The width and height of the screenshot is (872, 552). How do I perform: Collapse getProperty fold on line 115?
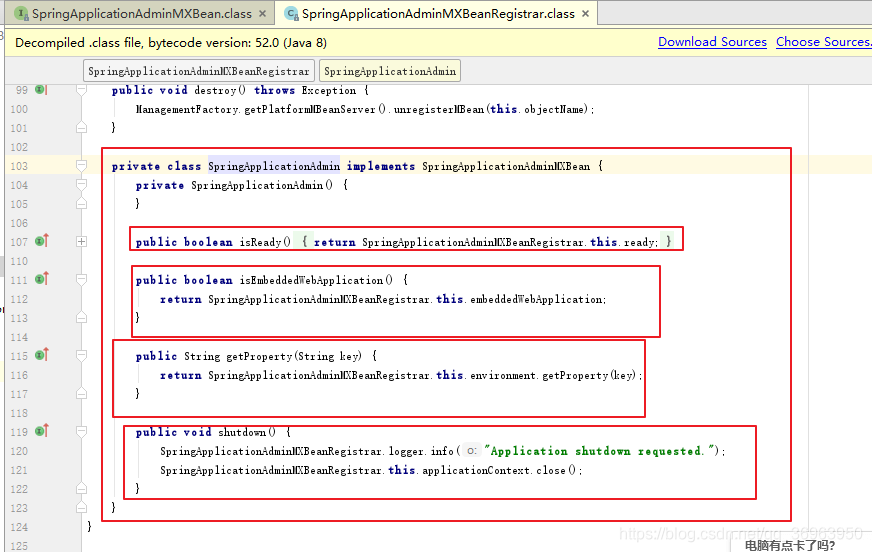tap(81, 355)
